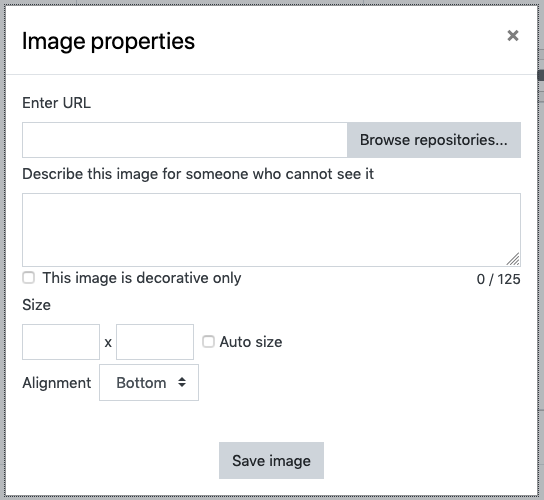The width and height of the screenshot is (544, 500).
Task: Click the Size label text
Action: [x=36, y=305]
